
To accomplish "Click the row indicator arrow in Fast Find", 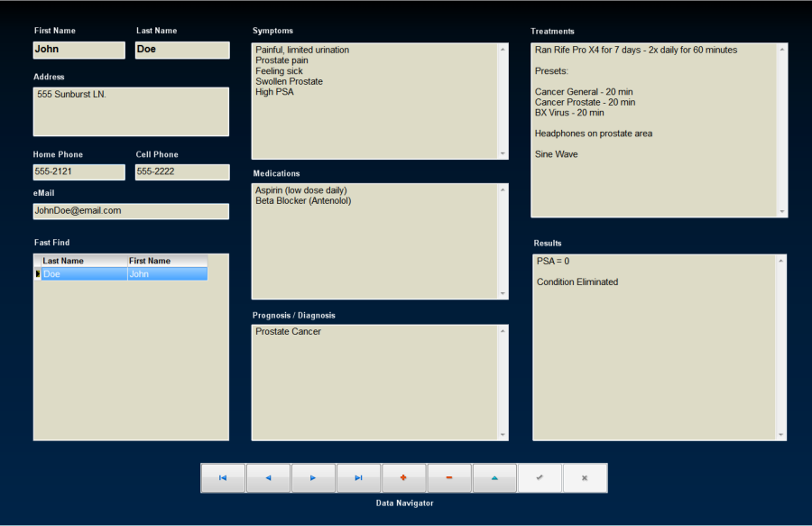I will click(37, 274).
